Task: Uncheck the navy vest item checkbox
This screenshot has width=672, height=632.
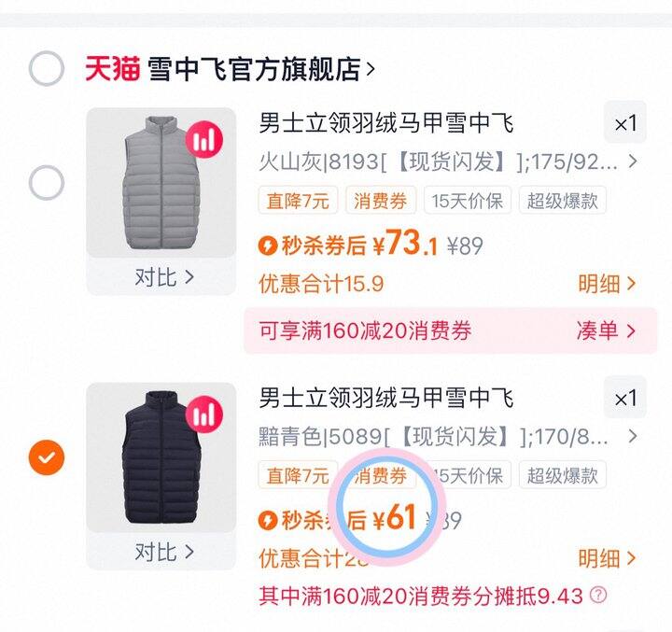Action: tap(46, 457)
